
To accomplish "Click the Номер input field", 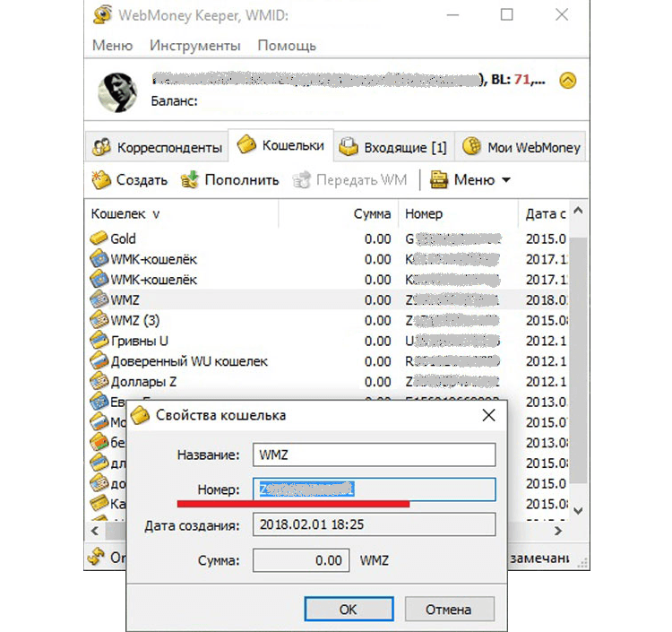I will coord(375,489).
